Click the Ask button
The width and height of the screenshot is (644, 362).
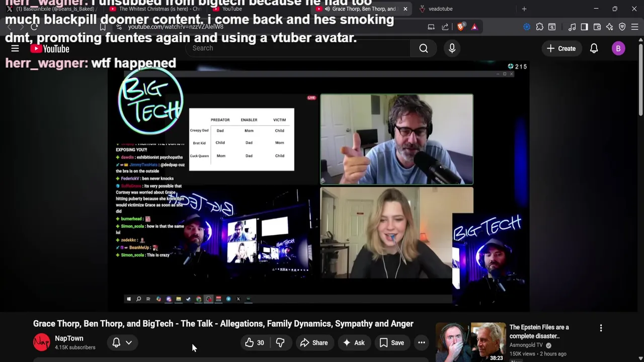coord(354,342)
